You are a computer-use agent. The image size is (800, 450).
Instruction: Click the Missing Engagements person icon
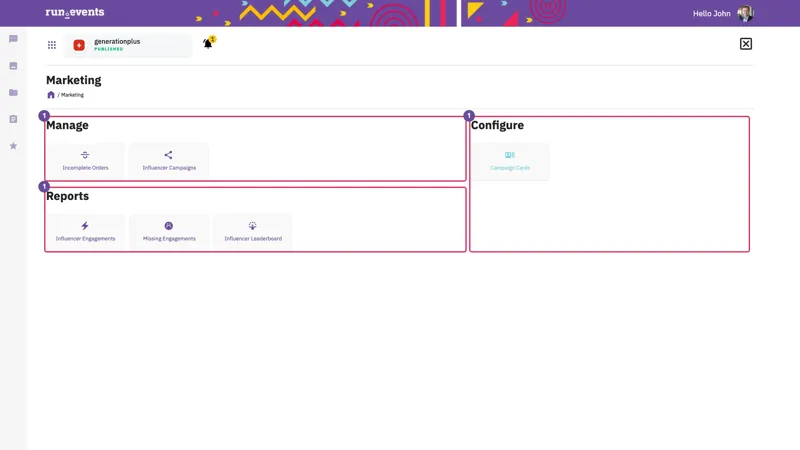(169, 226)
